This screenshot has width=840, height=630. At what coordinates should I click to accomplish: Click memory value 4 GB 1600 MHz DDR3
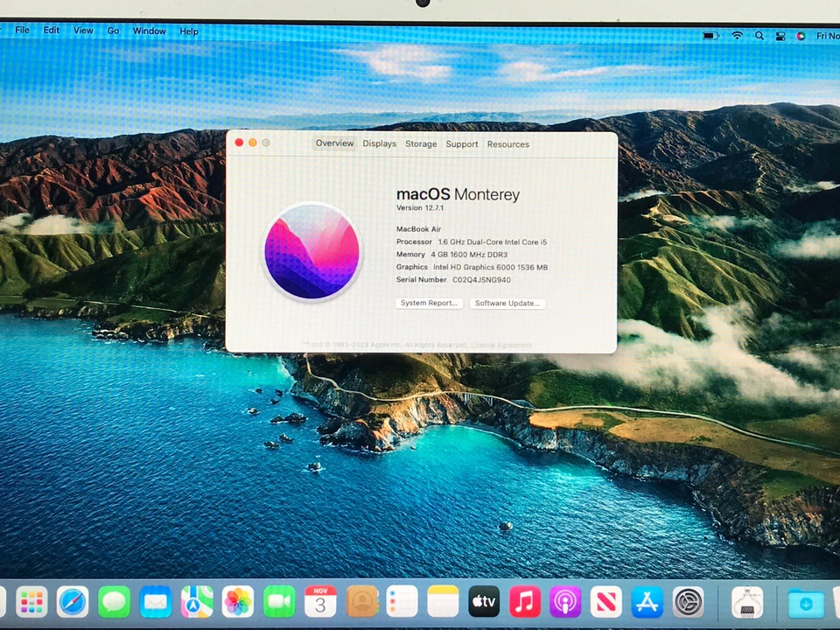coord(469,255)
